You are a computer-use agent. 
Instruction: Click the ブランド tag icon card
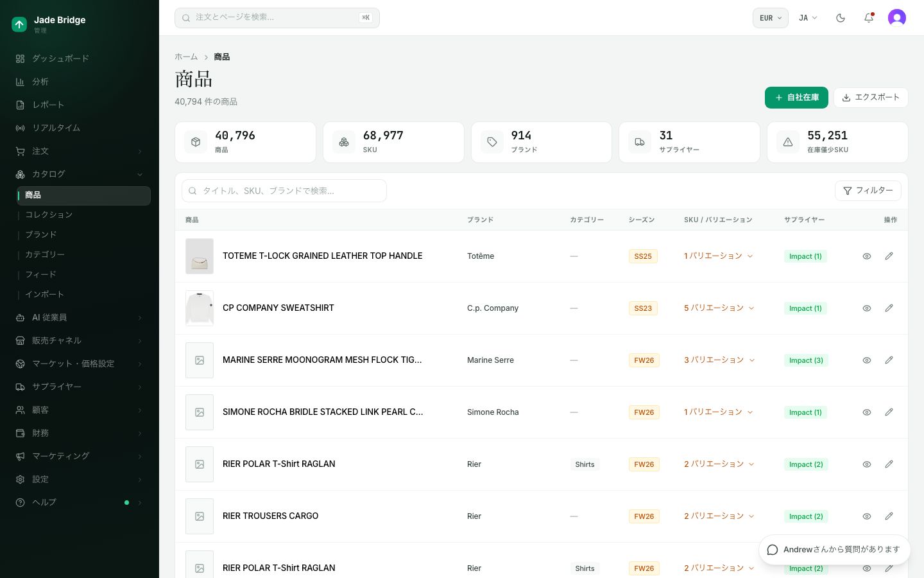click(x=492, y=142)
